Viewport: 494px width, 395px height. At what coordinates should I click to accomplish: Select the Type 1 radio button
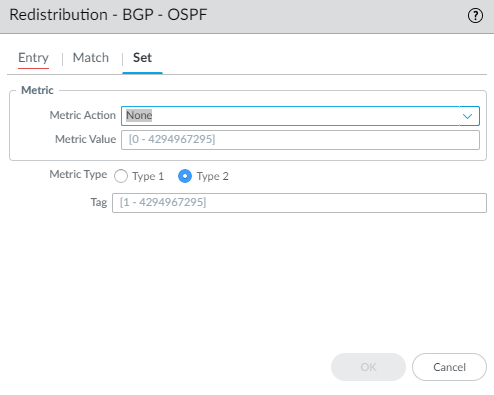pyautogui.click(x=121, y=176)
